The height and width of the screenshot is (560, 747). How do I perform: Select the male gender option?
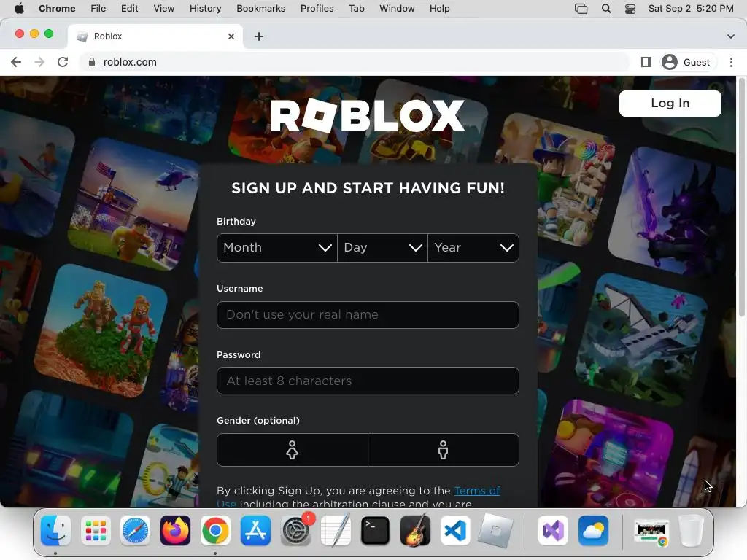pos(444,449)
